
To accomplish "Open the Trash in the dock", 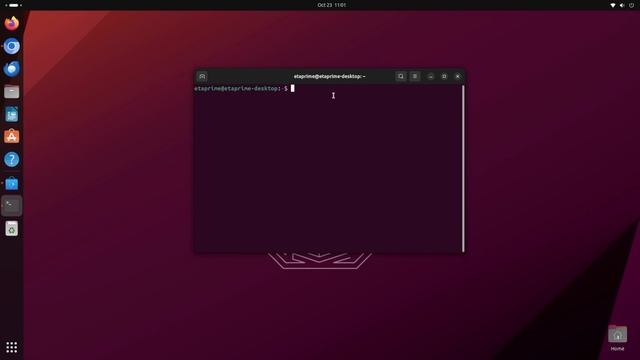I will pyautogui.click(x=11, y=229).
